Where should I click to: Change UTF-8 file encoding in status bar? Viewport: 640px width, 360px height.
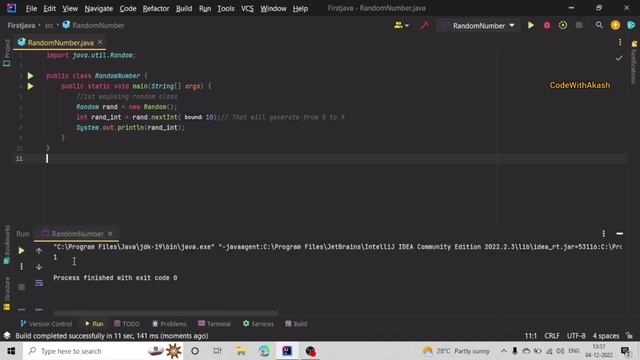pos(576,336)
